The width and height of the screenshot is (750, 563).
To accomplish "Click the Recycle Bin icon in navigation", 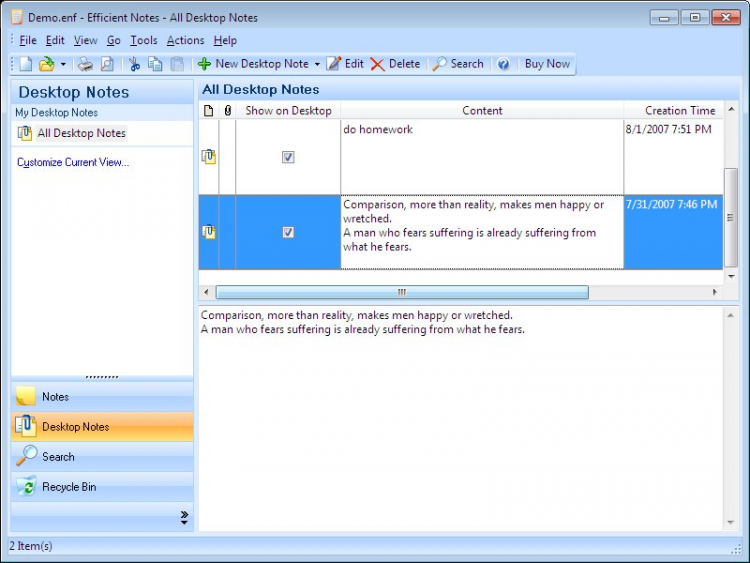I will (x=26, y=486).
